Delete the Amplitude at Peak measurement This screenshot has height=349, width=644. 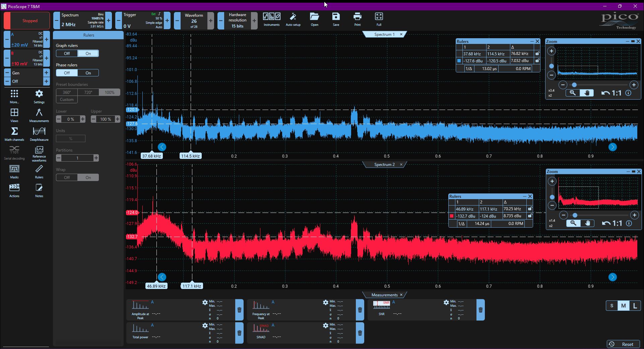point(239,310)
